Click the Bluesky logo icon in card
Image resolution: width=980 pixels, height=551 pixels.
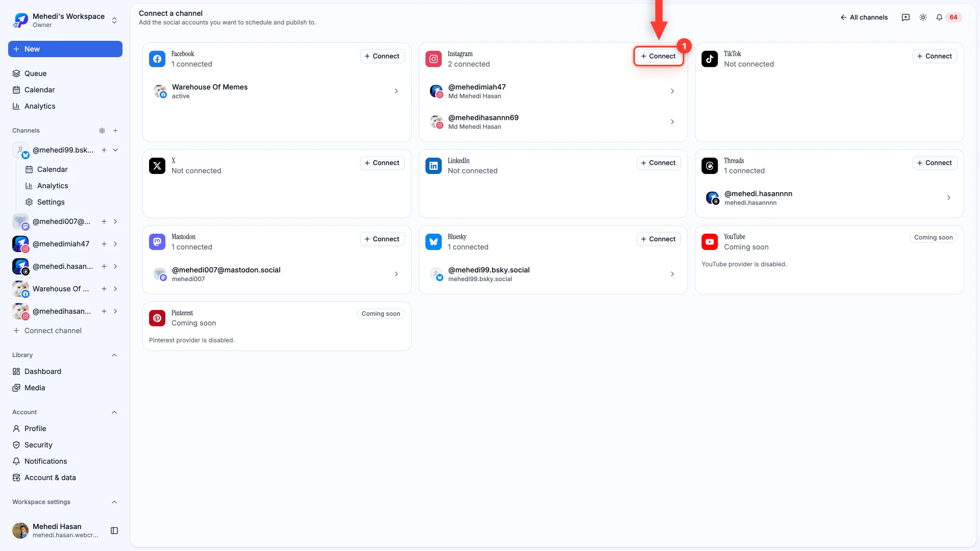coord(433,242)
